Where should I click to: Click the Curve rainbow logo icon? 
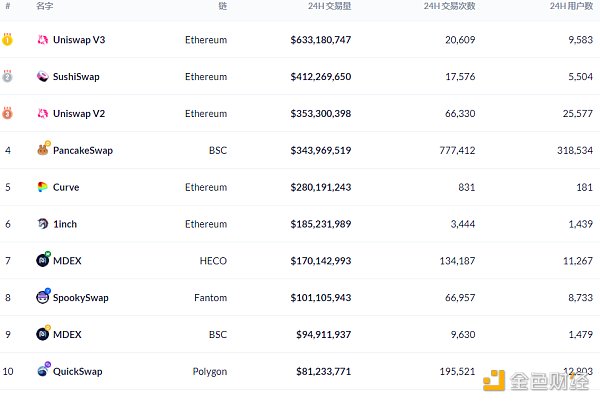pyautogui.click(x=42, y=187)
